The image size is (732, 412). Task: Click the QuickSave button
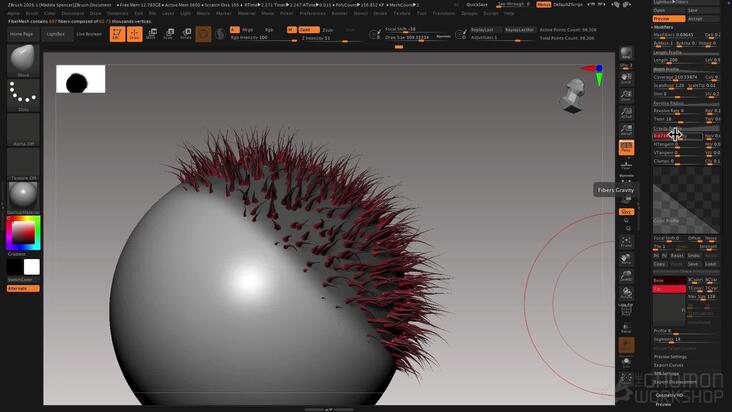click(x=477, y=5)
